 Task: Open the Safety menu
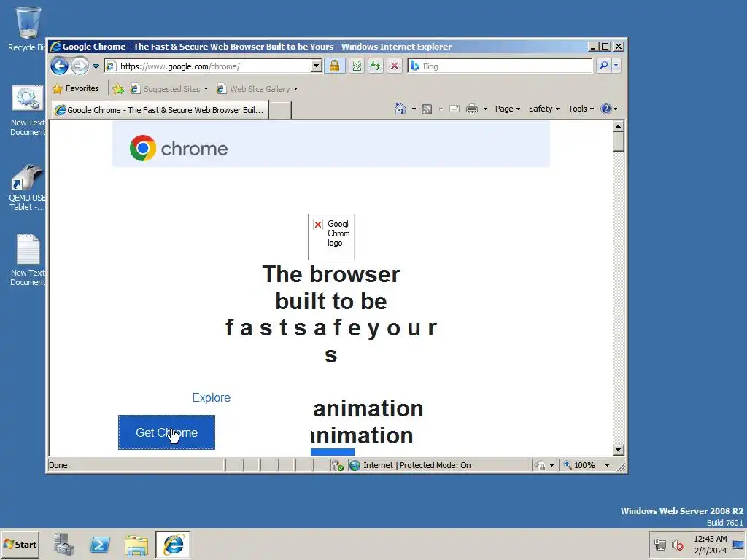point(544,109)
